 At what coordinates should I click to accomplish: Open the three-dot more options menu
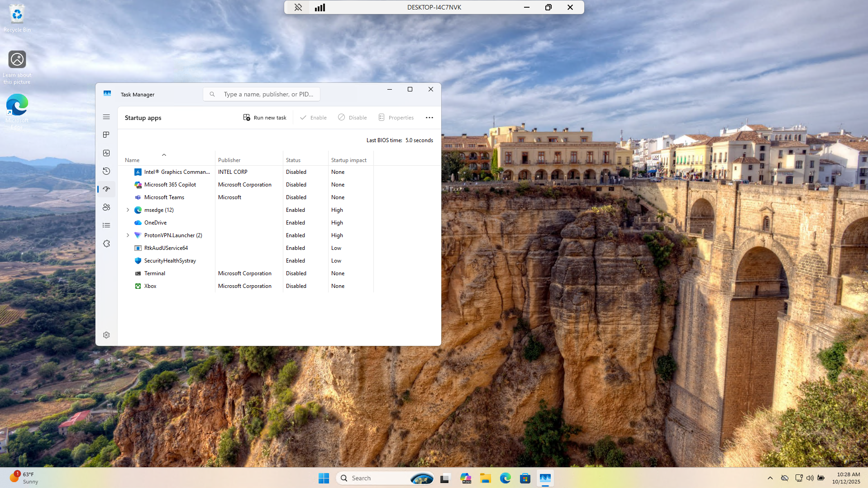click(x=429, y=118)
